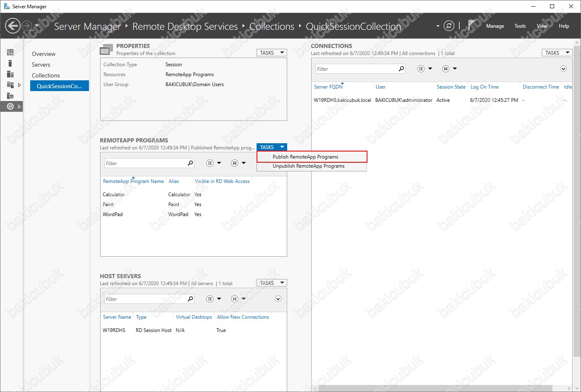Choose Publish RemoteApp Programs
The height and width of the screenshot is (392, 581).
pyautogui.click(x=312, y=157)
